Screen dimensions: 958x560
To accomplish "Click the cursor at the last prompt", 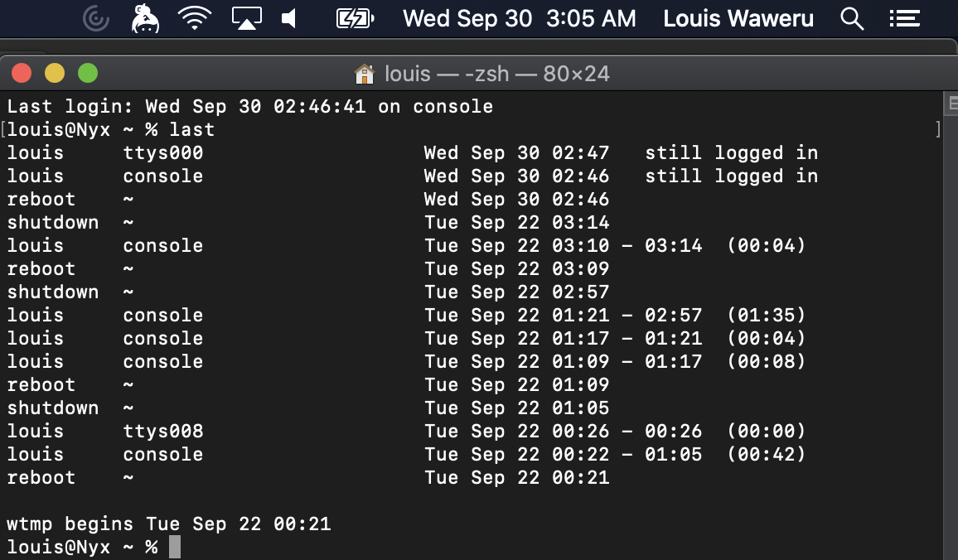I will [174, 547].
